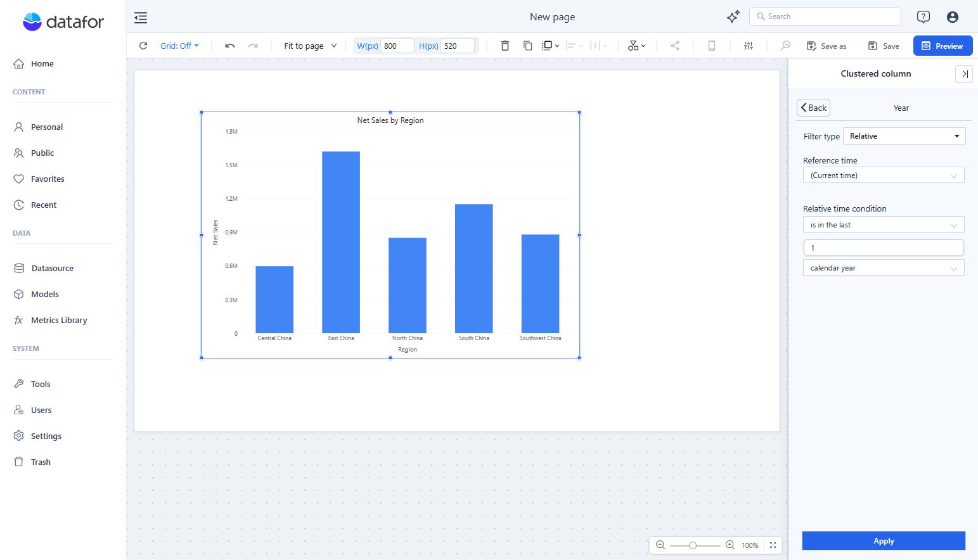Open the Personal content section

click(39, 127)
